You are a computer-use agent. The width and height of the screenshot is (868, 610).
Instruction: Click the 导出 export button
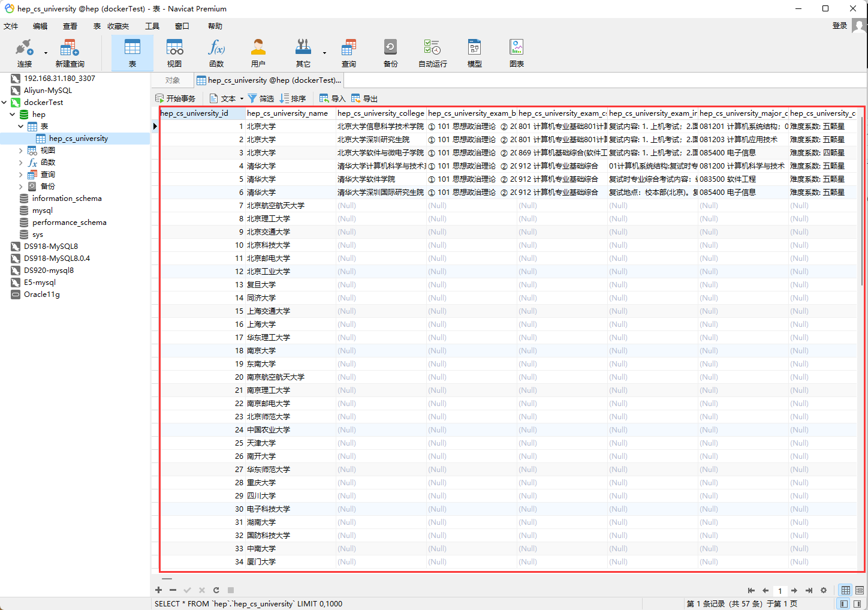click(x=364, y=99)
